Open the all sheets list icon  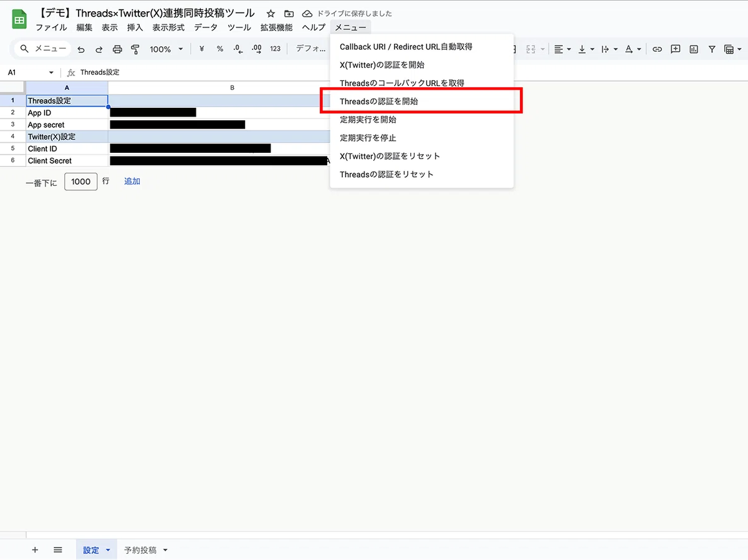pyautogui.click(x=58, y=549)
